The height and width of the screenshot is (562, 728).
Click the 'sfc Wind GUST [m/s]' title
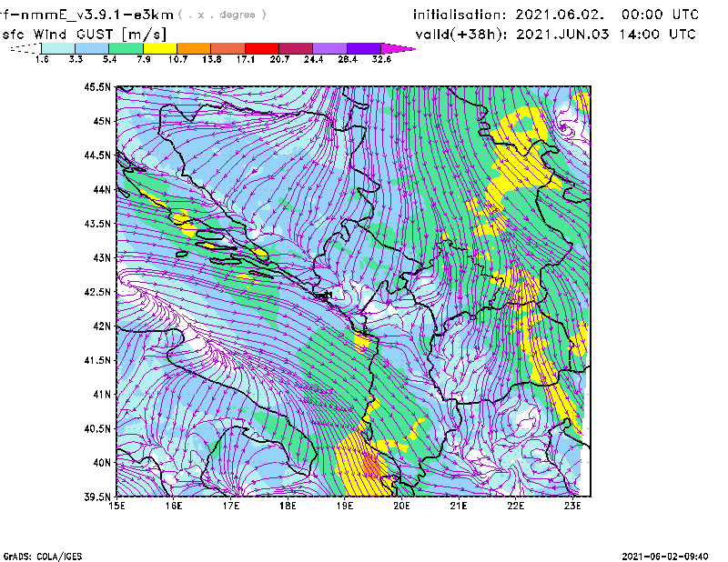(x=84, y=35)
